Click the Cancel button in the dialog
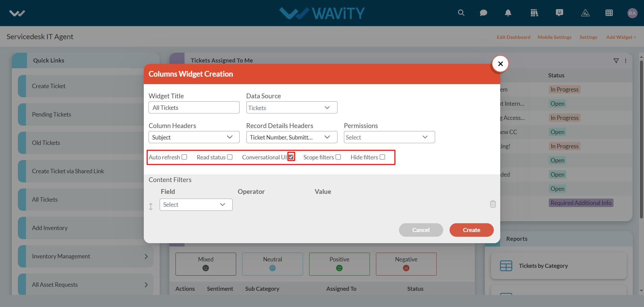The width and height of the screenshot is (644, 307). (421, 230)
